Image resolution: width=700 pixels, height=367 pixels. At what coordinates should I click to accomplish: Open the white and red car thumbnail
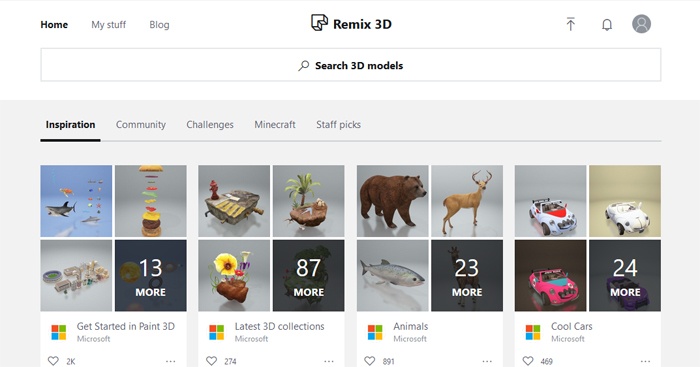coord(550,201)
